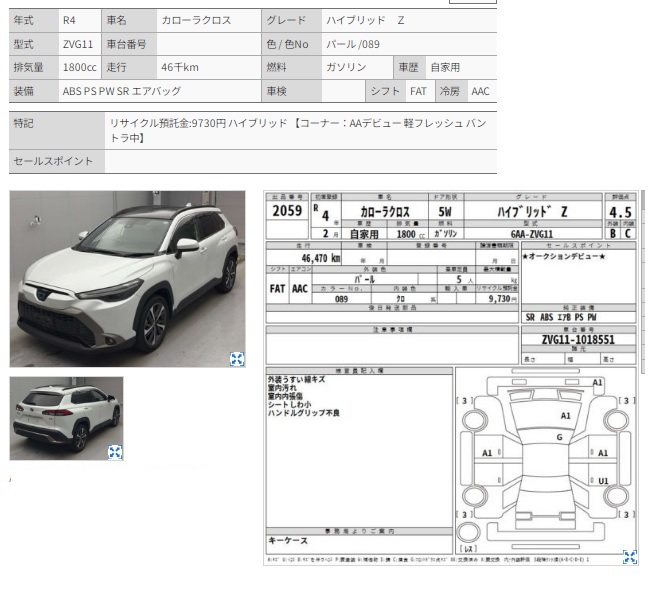Enlarge the front car photo via expand icon
The image size is (649, 600).
237,359
